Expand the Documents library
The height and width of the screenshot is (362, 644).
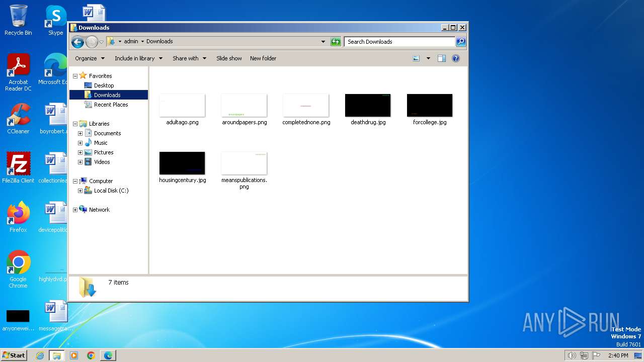[x=80, y=133]
